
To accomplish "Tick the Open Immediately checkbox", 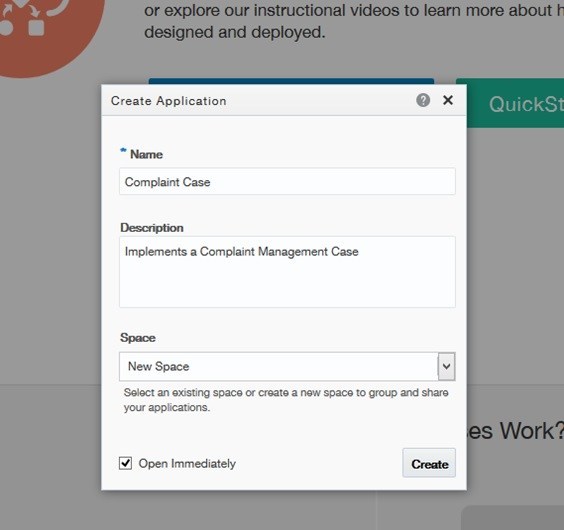I will coord(125,463).
